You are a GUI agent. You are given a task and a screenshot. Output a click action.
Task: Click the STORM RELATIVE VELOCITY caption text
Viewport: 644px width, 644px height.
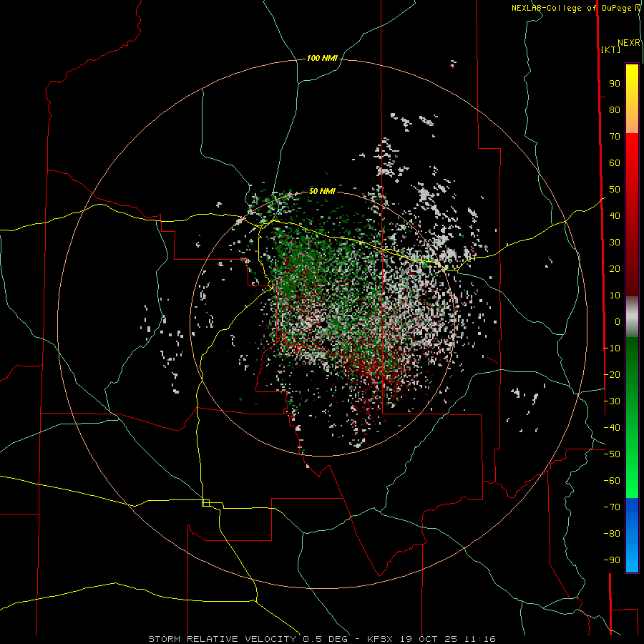223,639
